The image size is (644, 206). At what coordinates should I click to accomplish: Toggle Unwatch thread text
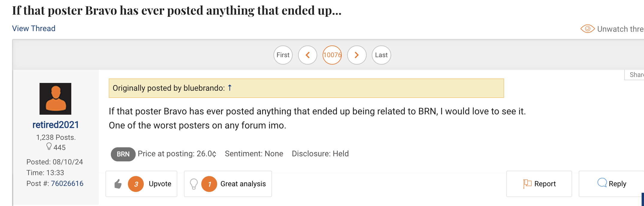coord(620,29)
